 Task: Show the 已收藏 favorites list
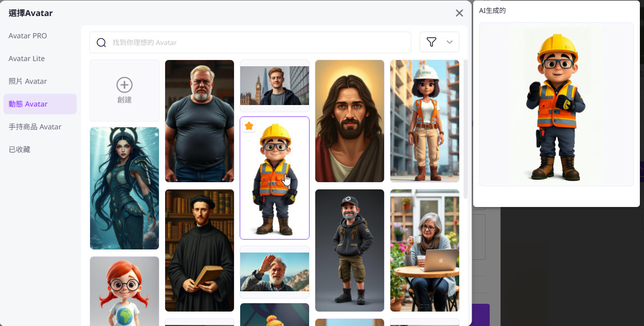tap(20, 150)
